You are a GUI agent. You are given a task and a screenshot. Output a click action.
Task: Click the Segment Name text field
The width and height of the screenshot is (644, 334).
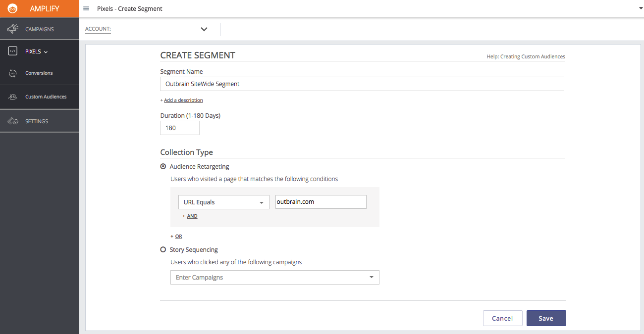click(x=362, y=84)
